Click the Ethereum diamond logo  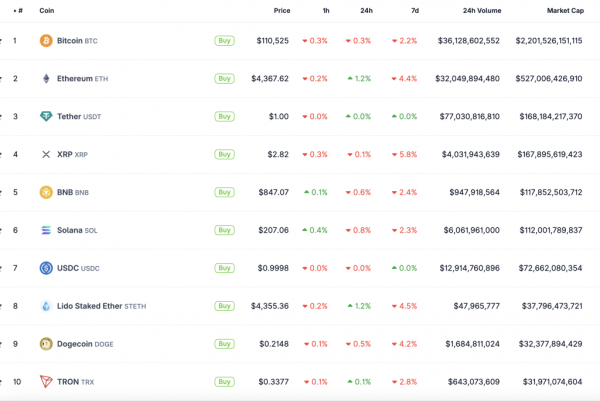click(46, 78)
